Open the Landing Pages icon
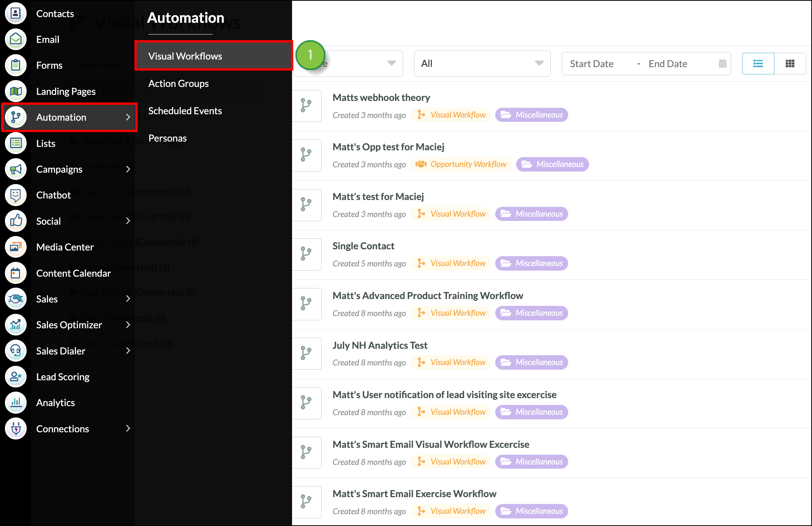 [x=15, y=91]
